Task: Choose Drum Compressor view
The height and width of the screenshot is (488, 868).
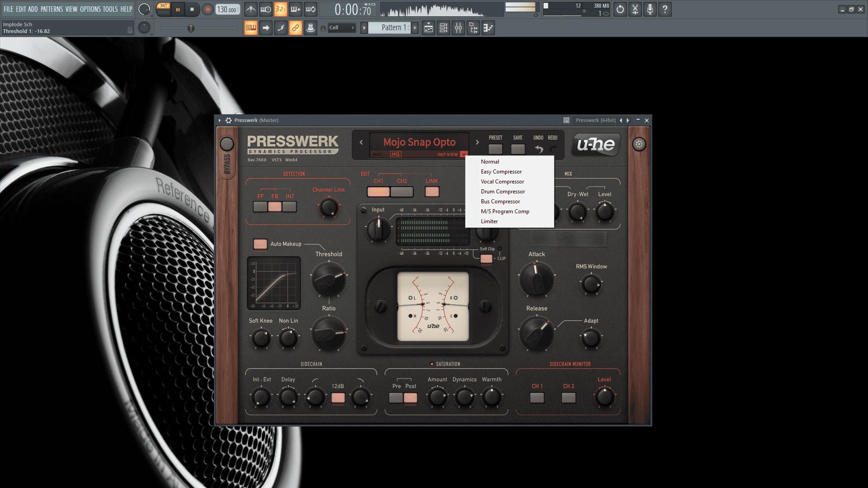Action: tap(509, 192)
